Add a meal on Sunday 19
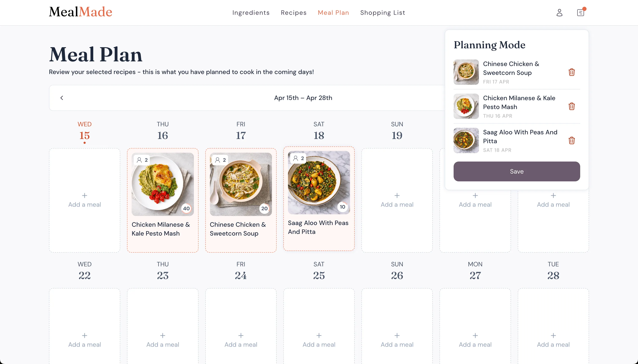638x364 pixels. (397, 200)
